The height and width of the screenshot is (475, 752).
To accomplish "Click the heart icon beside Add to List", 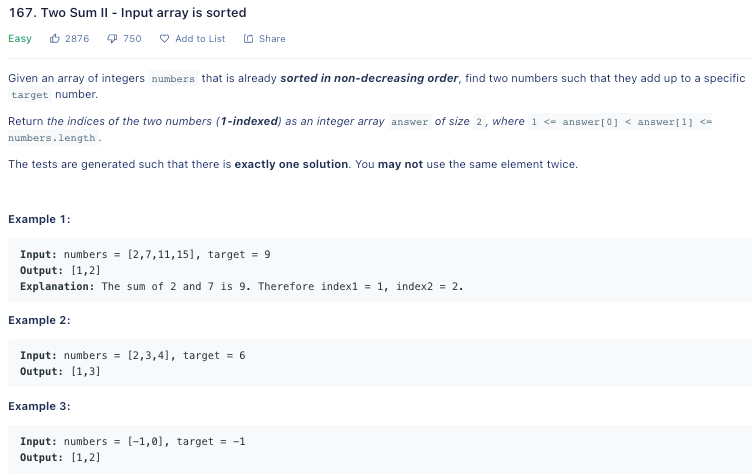I will 164,39.
